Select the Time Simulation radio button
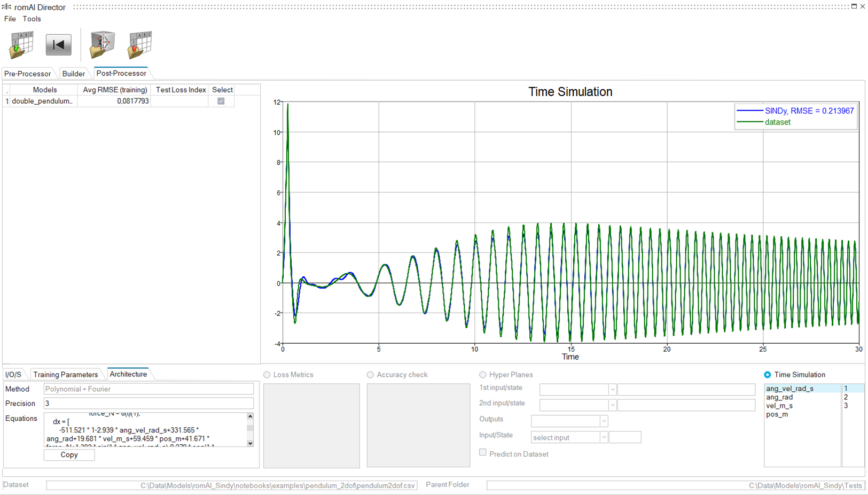 pyautogui.click(x=768, y=375)
